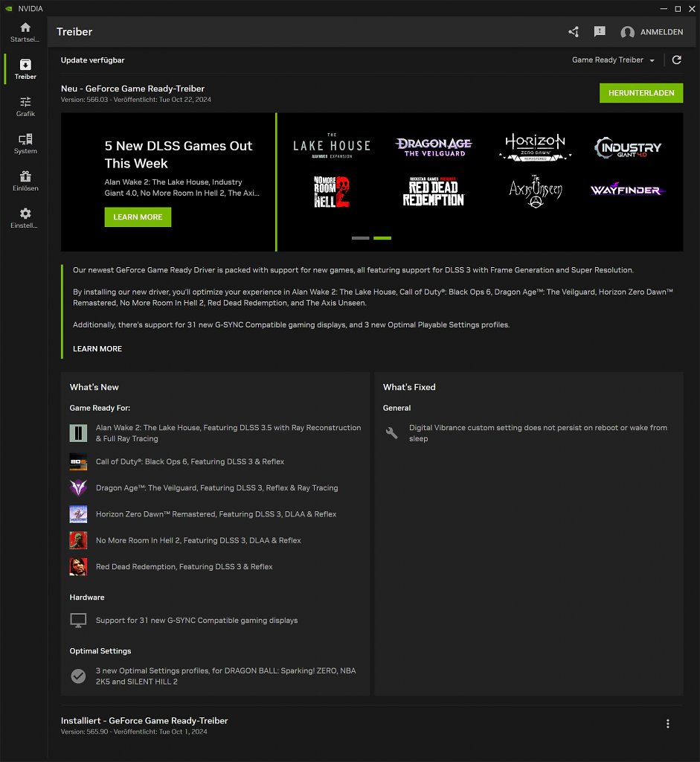Go to the System sidebar icon
This screenshot has width=700, height=762.
point(25,139)
